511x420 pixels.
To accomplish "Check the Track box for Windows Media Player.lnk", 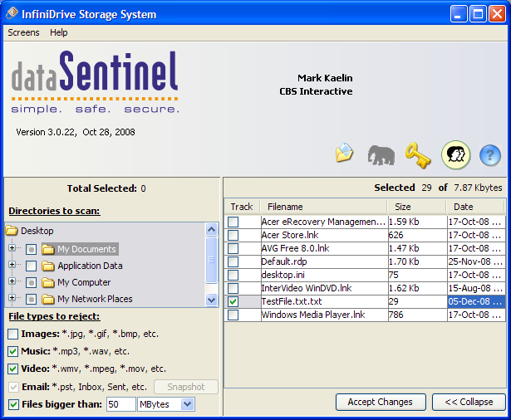I will pyautogui.click(x=233, y=315).
